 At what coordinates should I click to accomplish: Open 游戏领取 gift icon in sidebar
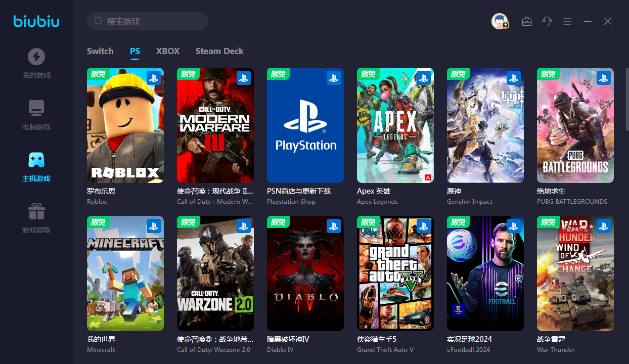36,211
